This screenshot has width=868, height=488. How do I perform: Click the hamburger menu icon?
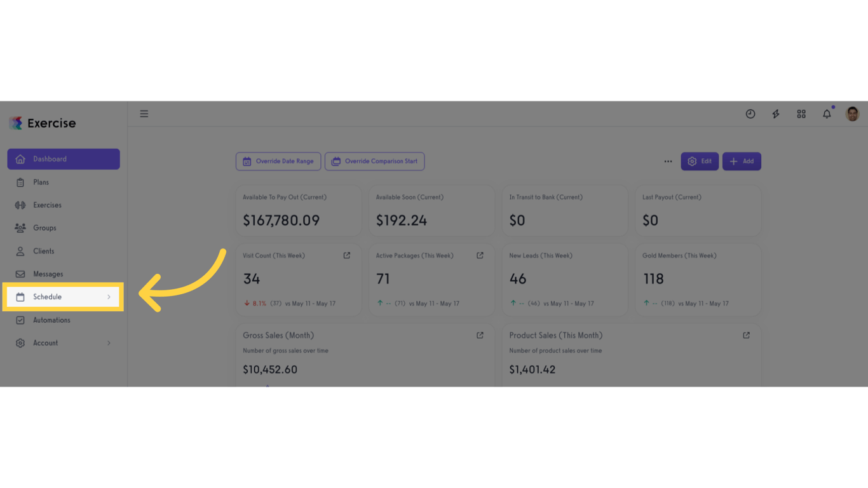[144, 114]
